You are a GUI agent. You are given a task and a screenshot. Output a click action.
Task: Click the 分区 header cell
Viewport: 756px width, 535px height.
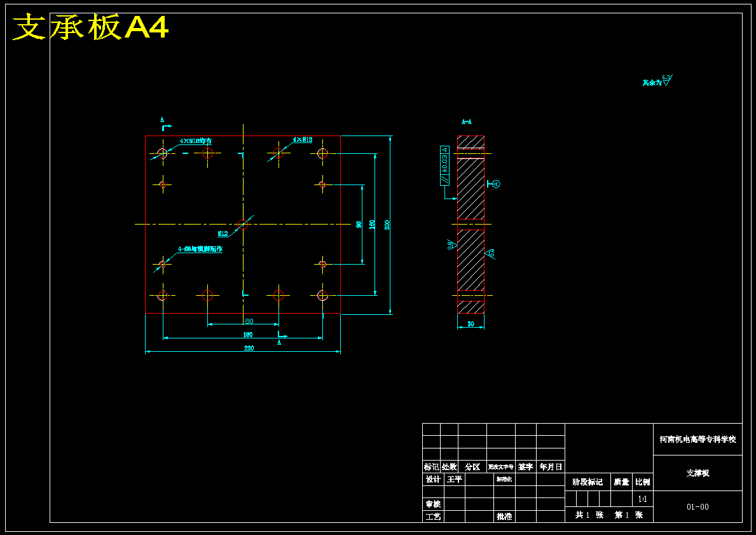(x=472, y=467)
